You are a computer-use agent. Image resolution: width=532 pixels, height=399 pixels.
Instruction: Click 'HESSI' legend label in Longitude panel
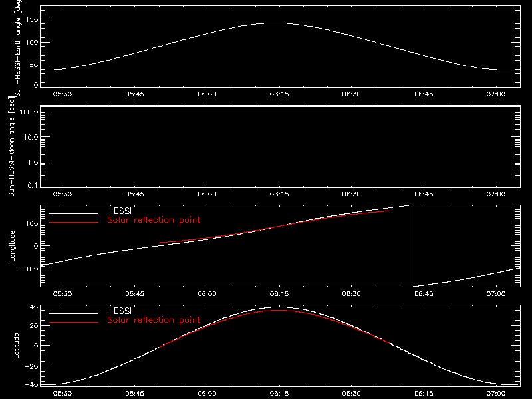pos(119,211)
